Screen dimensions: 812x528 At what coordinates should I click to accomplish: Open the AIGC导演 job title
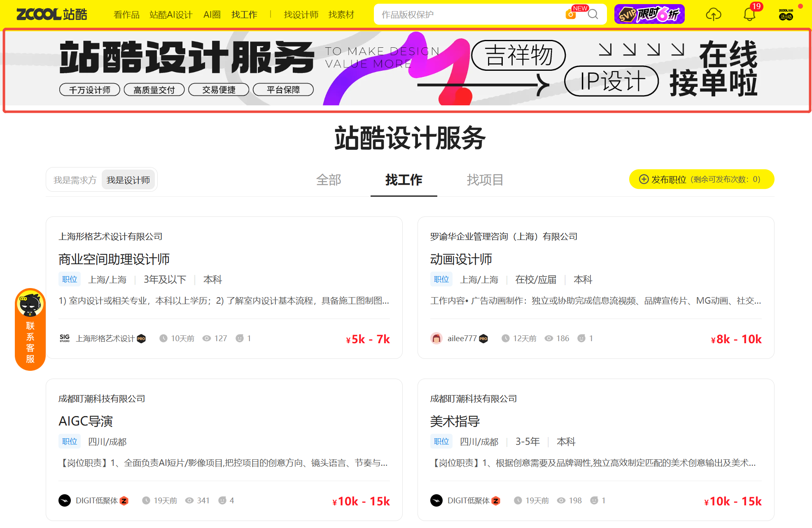pyautogui.click(x=86, y=421)
